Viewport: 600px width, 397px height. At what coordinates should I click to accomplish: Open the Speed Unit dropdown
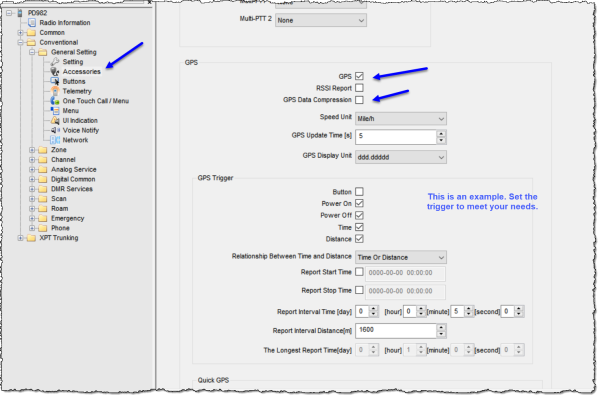coord(401,119)
